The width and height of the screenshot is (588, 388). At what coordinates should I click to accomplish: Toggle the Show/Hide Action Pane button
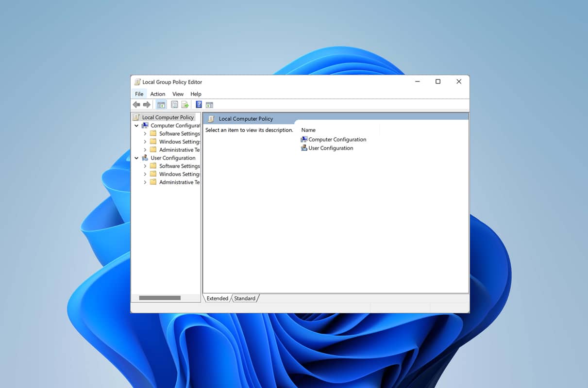(209, 104)
